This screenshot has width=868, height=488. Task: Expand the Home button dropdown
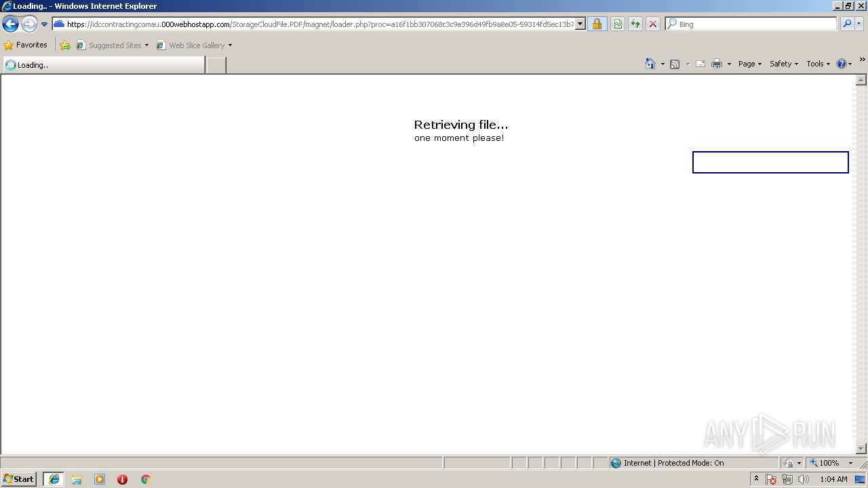tap(663, 64)
